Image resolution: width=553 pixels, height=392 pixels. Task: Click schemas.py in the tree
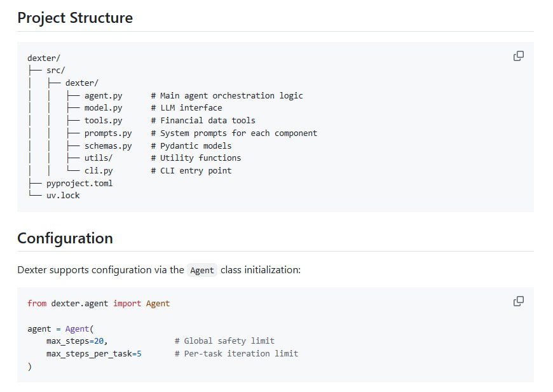click(x=108, y=146)
